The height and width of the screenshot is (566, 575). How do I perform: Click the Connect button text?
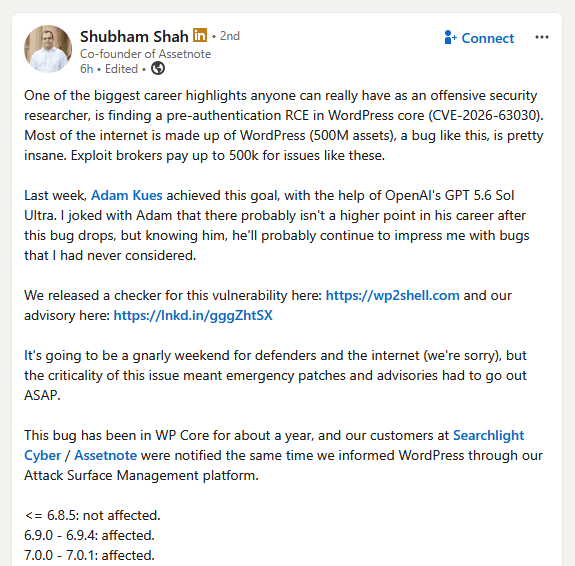tap(487, 38)
